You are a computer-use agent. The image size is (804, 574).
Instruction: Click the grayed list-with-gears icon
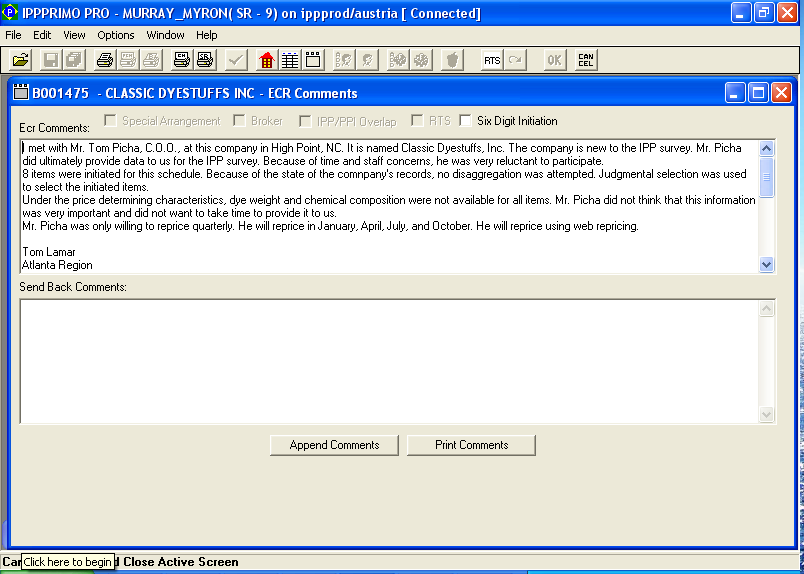(x=398, y=60)
